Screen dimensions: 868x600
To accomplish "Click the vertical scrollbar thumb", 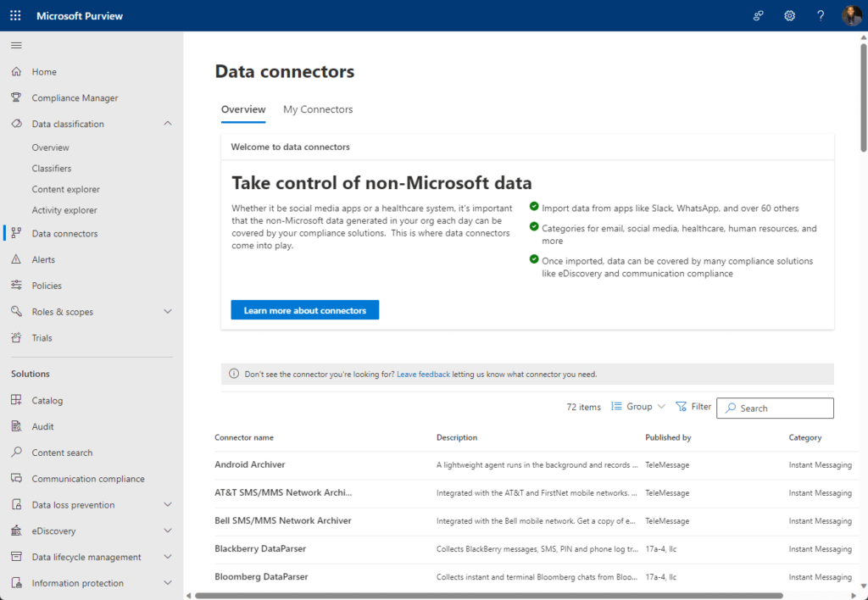I will 864,97.
